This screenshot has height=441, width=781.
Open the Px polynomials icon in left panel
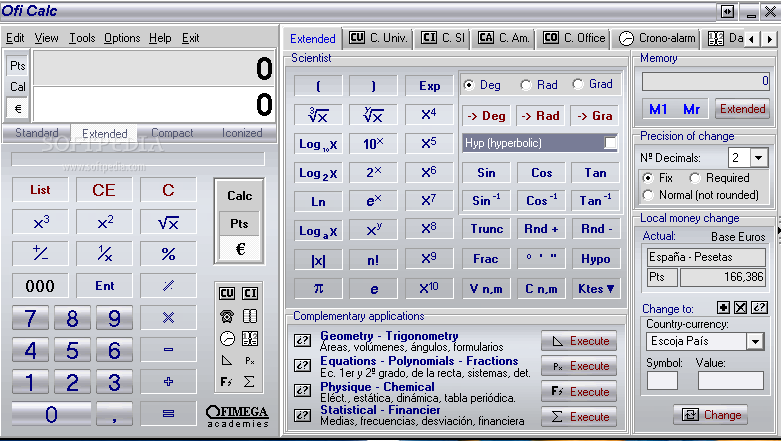(x=250, y=360)
